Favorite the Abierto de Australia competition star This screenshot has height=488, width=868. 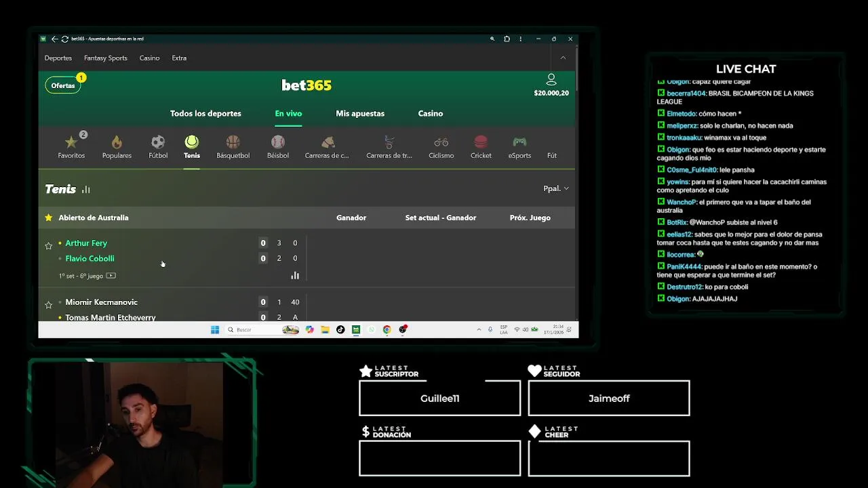pos(48,218)
